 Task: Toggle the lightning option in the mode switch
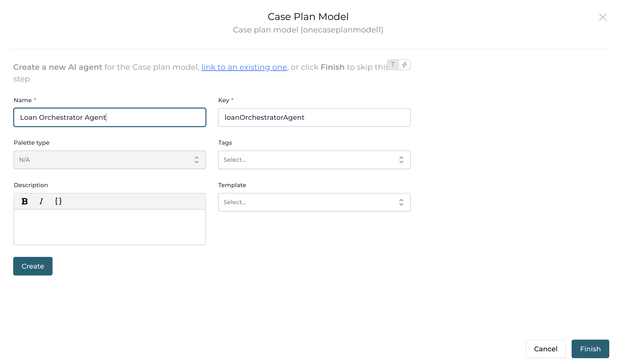point(405,65)
